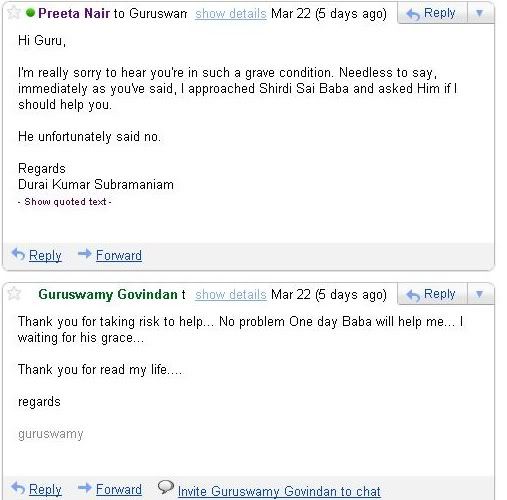Click the reply arrow icon under Preeta's message
Screen dimensions: 507x500
tap(18, 254)
